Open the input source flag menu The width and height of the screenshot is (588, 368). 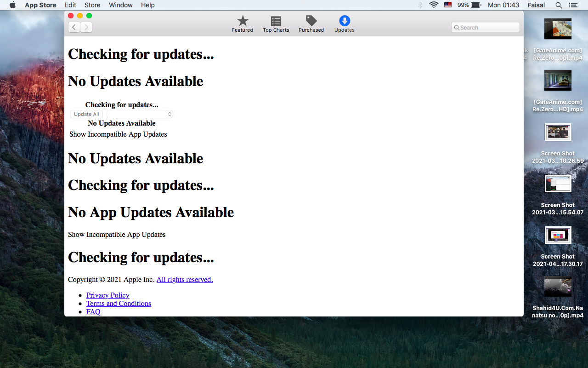coord(448,5)
